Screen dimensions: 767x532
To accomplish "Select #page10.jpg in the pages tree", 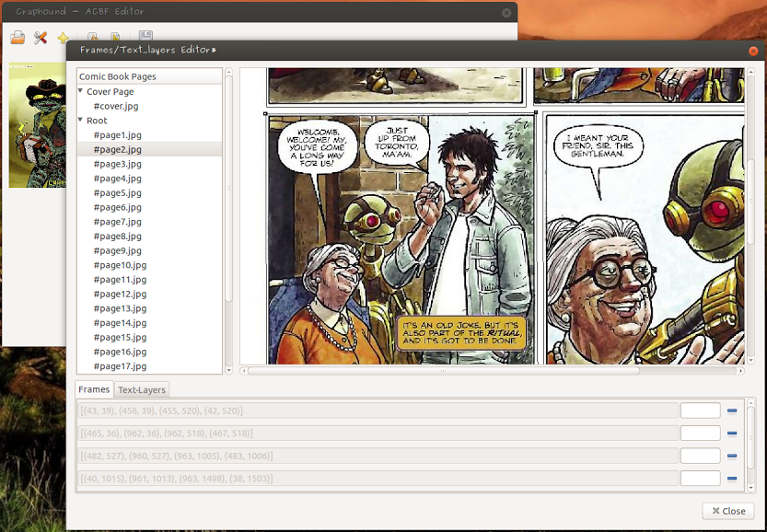I will point(120,265).
